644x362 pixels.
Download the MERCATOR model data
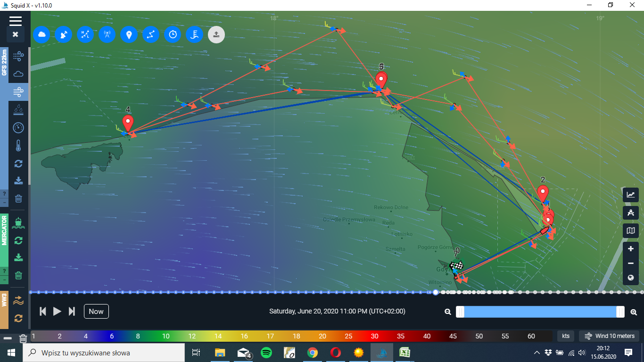point(18,257)
